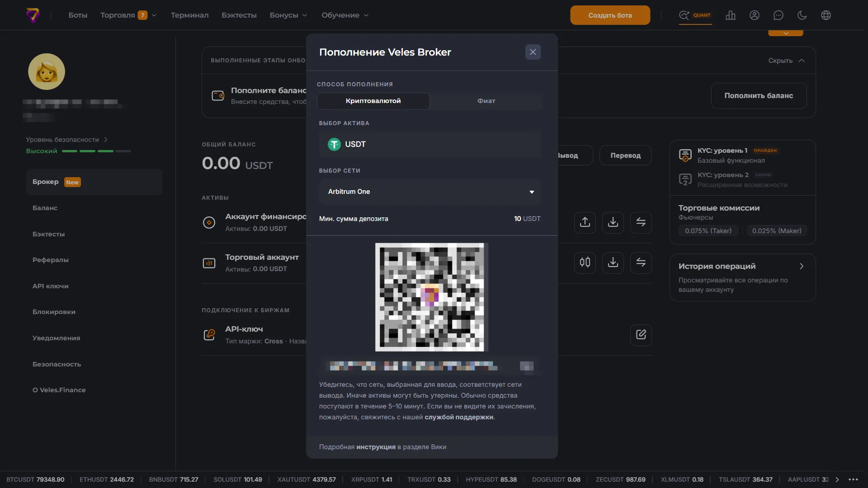Open the statistics bar chart icon

731,15
